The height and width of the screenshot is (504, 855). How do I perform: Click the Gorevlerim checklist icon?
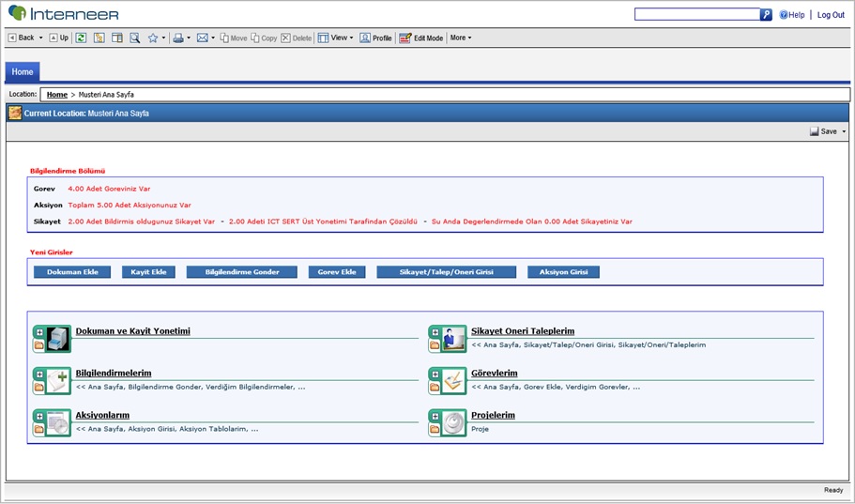(454, 380)
